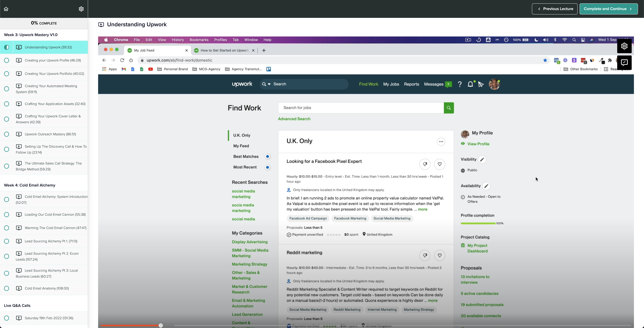This screenshot has width=644, height=328.
Task: Switch to How to Get Started tab
Action: [225, 51]
